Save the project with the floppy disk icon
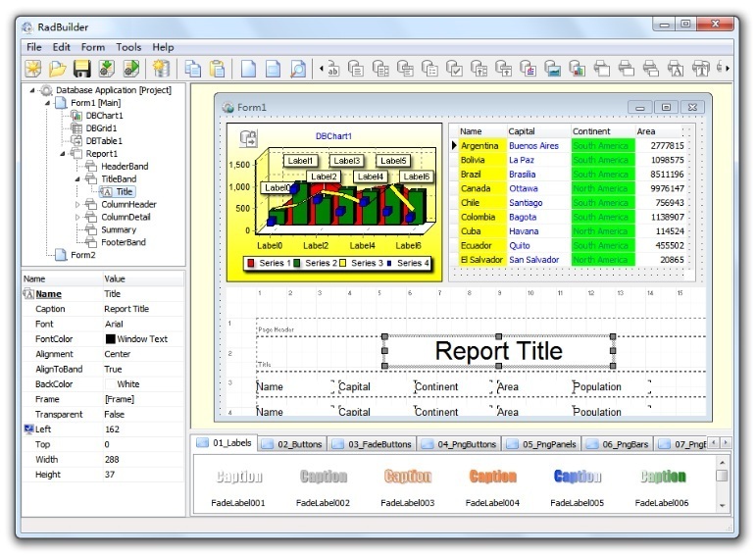This screenshot has height=555, width=756. click(82, 69)
